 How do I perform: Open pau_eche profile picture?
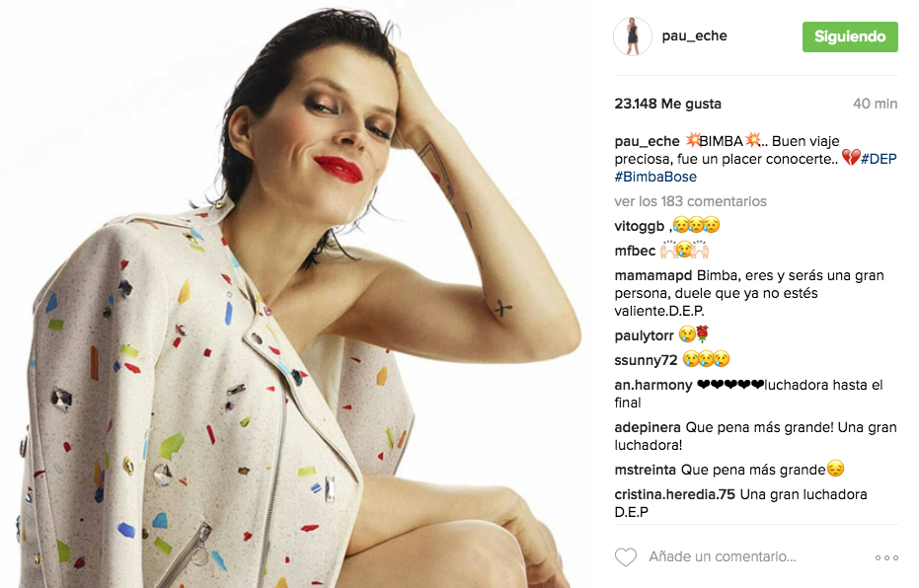pos(633,37)
